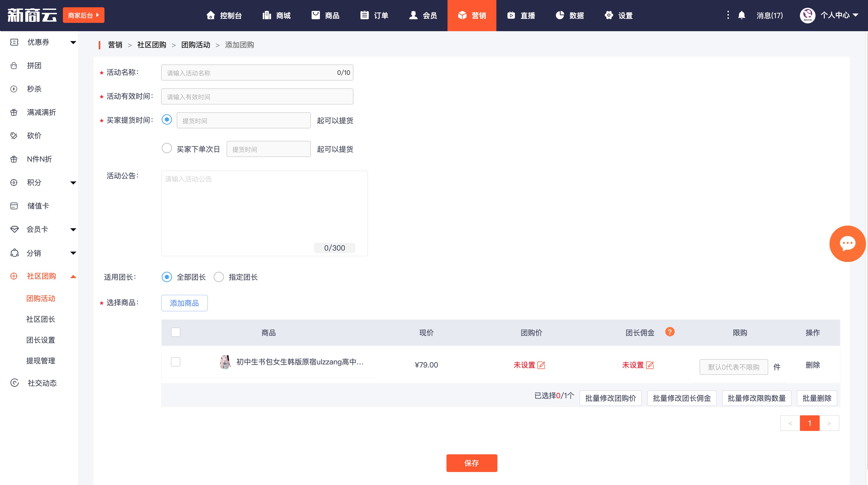Click the 限购 quantity input field
The height and width of the screenshot is (485, 868).
click(x=734, y=367)
